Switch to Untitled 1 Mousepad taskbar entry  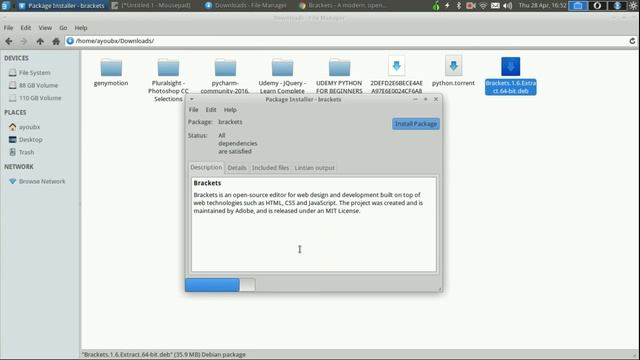click(151, 6)
